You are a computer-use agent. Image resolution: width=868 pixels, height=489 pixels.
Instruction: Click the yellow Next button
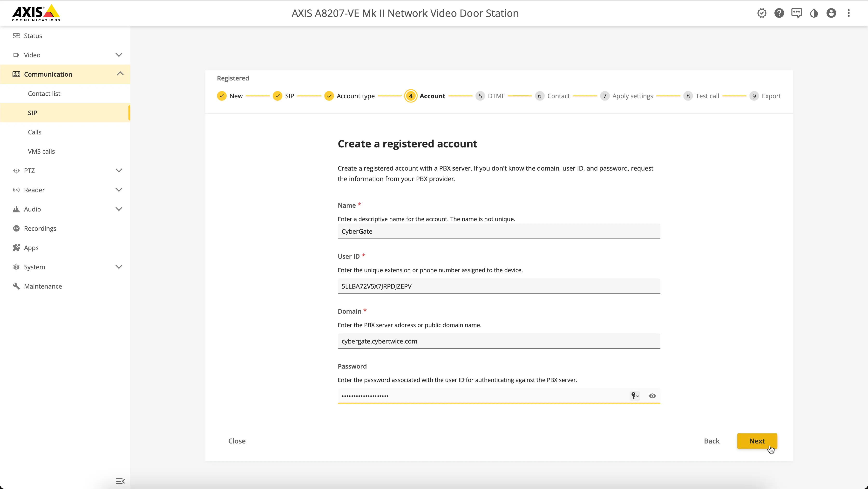(x=757, y=441)
